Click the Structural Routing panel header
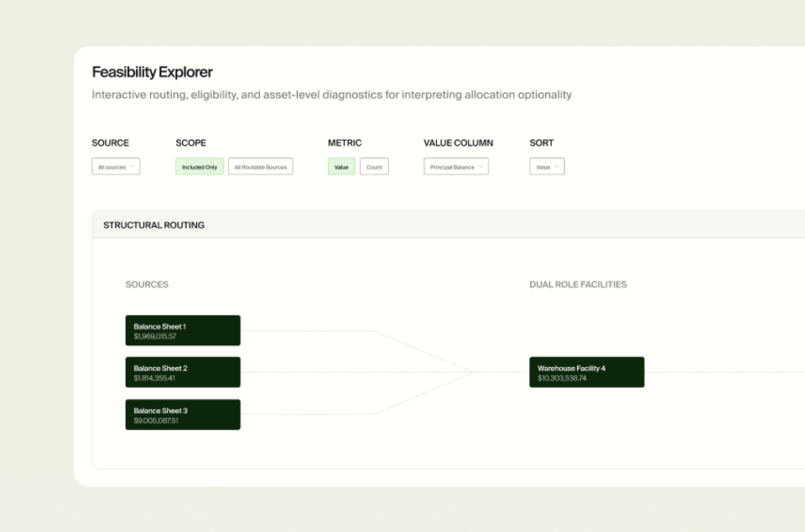 point(448,225)
